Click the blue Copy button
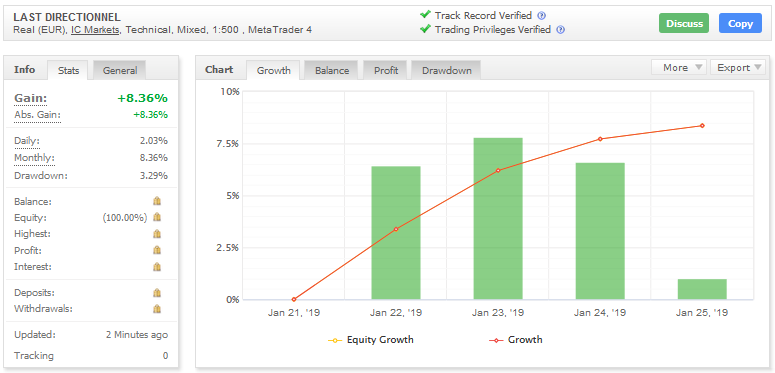 click(x=740, y=23)
